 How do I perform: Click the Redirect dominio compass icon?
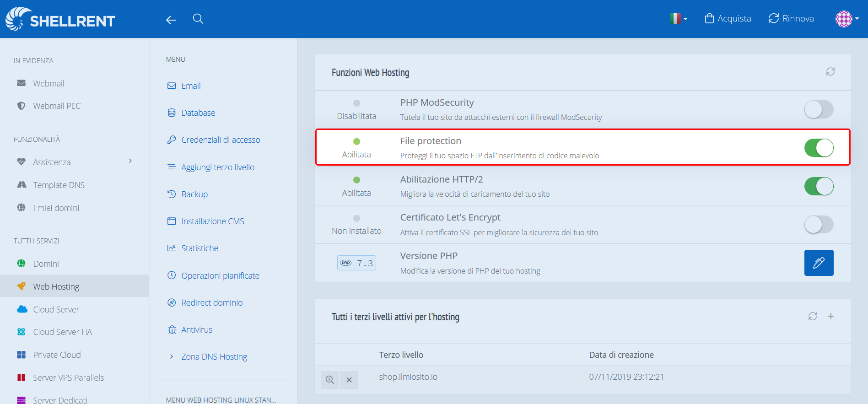coord(172,302)
